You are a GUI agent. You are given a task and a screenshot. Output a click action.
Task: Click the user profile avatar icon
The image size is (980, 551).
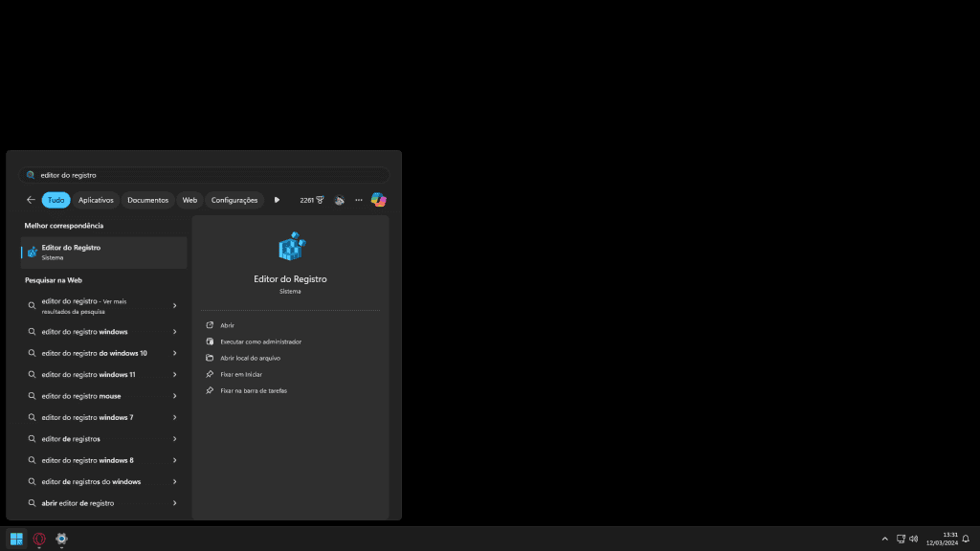[340, 200]
